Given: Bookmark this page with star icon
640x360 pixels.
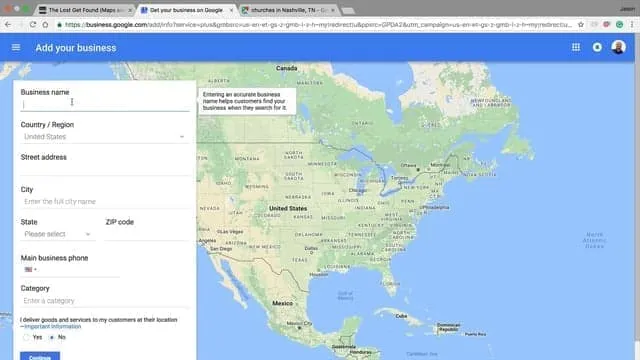Looking at the screenshot, I should tap(581, 25).
